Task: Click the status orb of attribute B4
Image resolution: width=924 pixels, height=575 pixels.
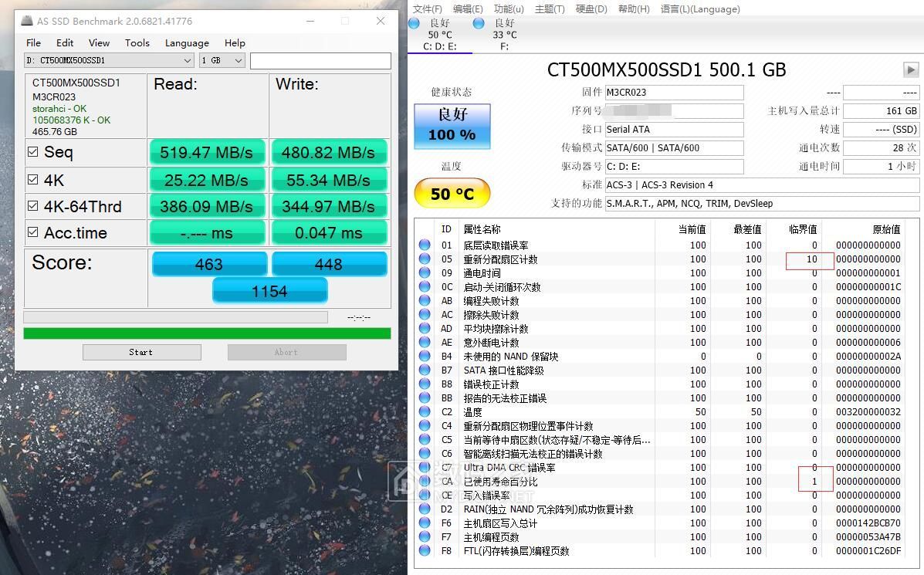Action: [425, 356]
